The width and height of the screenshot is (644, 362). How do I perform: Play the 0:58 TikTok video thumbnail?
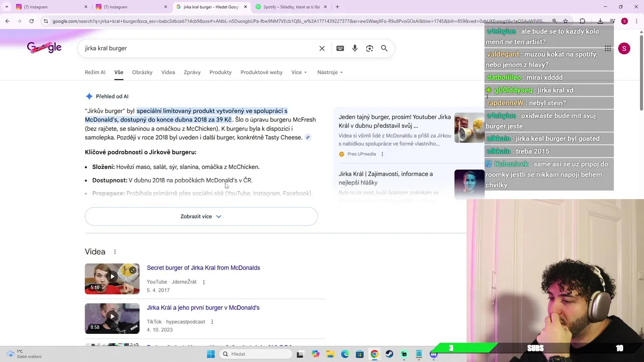point(112,319)
